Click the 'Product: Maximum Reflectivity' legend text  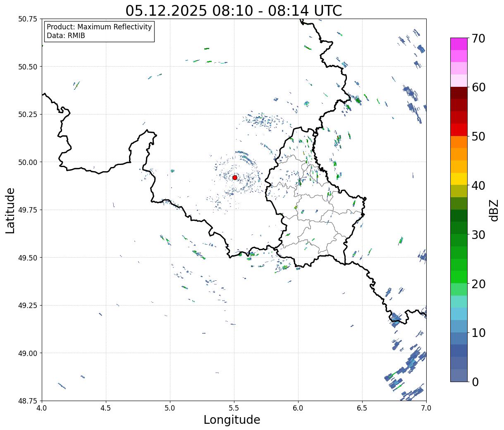[99, 27]
